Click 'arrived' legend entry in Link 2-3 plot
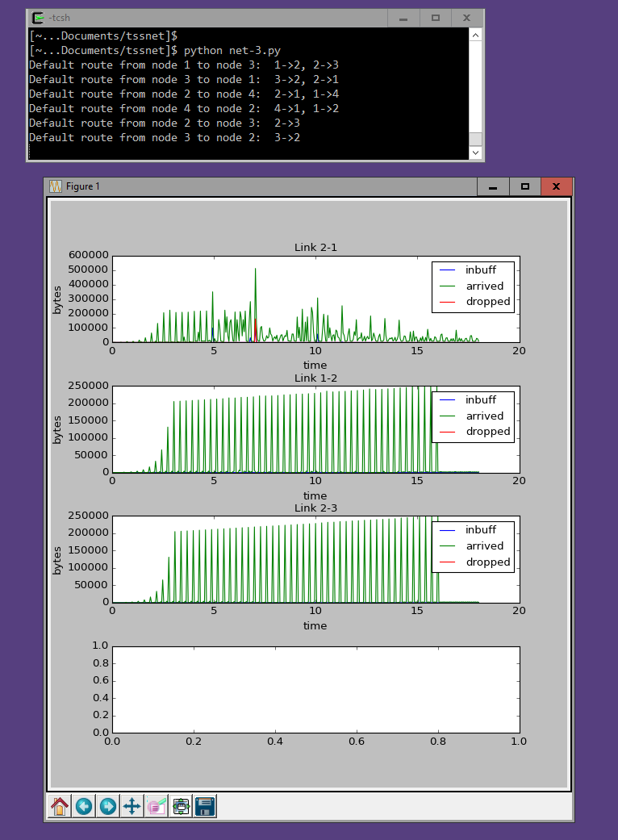 [485, 546]
